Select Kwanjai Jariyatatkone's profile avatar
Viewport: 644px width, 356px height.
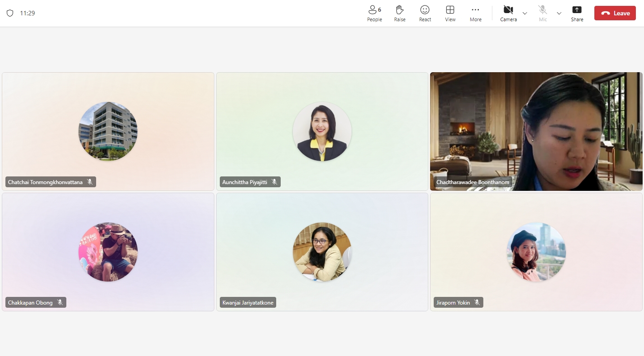(x=322, y=252)
